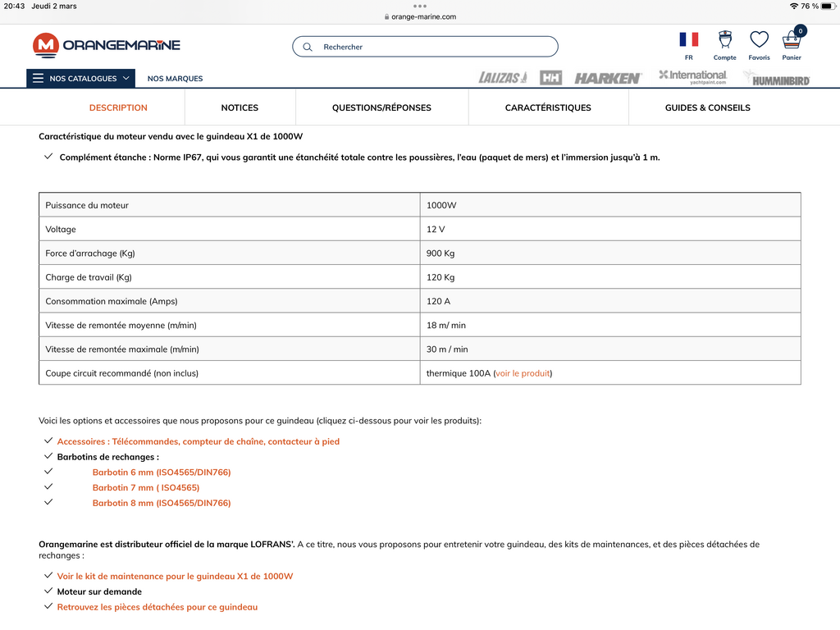Open the Panier basket icon
840x630 pixels.
tap(792, 39)
